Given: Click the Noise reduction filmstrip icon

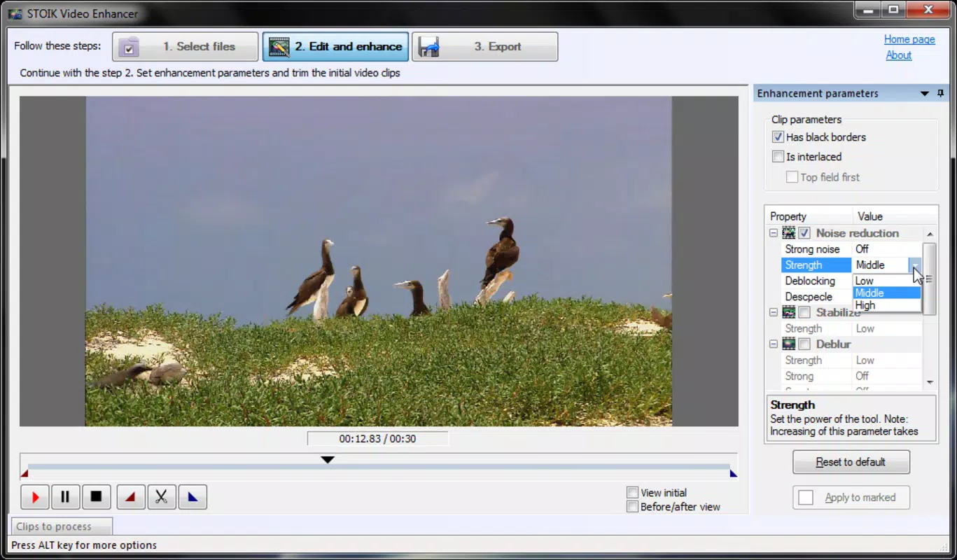Looking at the screenshot, I should [x=789, y=233].
